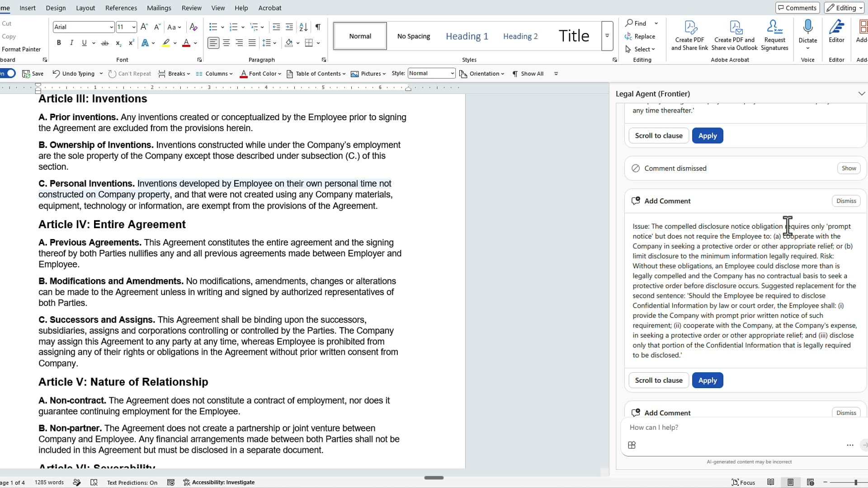Switch to the Layout tab

tap(85, 8)
